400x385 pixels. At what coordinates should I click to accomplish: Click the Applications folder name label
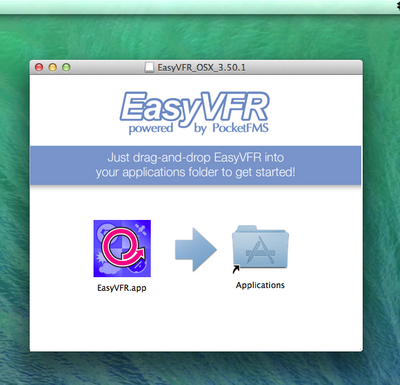coord(260,285)
